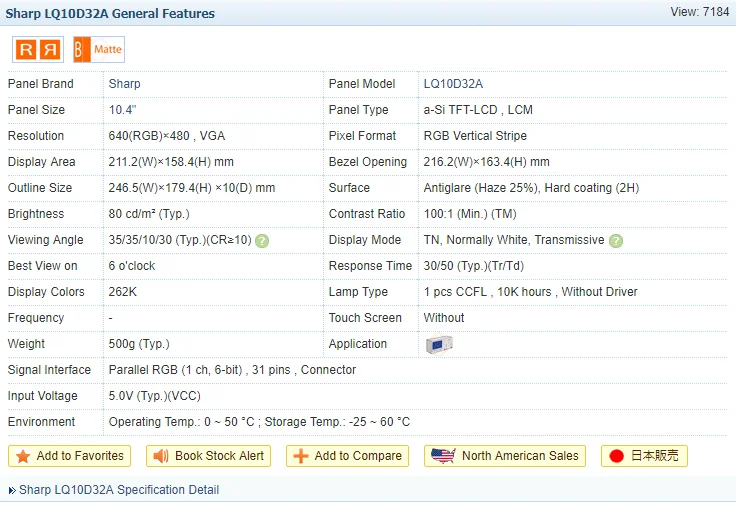The width and height of the screenshot is (736, 505).
Task: Click Outline Size value 246.5(W)×179.4(H)×10(D) mm
Action: pyautogui.click(x=192, y=188)
